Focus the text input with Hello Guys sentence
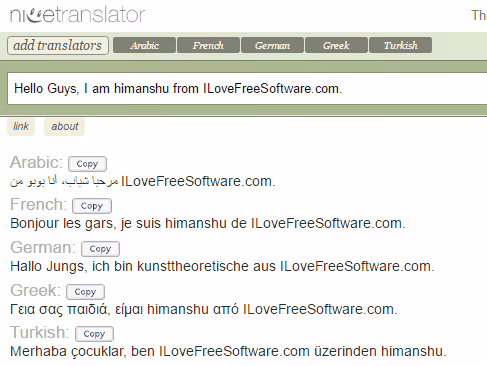 pyautogui.click(x=247, y=89)
